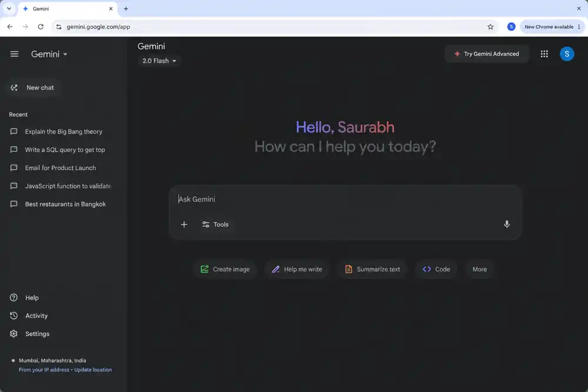This screenshot has height=392, width=588.
Task: Click chat icon beside Explain the Big Bang theory
Action: click(14, 131)
